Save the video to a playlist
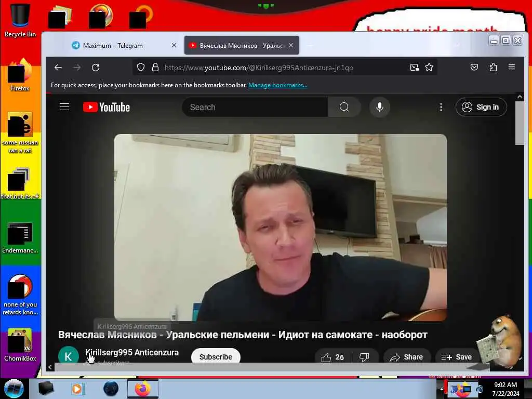The height and width of the screenshot is (399, 532). pos(456,357)
